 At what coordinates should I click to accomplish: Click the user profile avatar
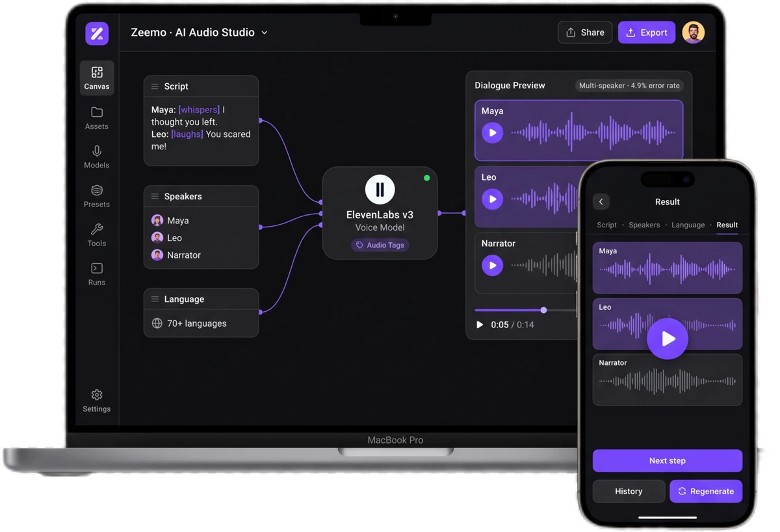pyautogui.click(x=694, y=32)
